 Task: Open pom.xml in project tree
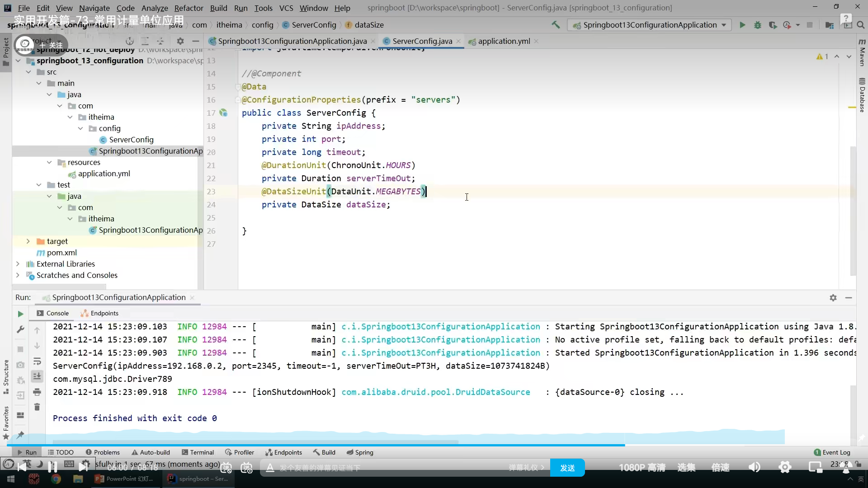61,253
